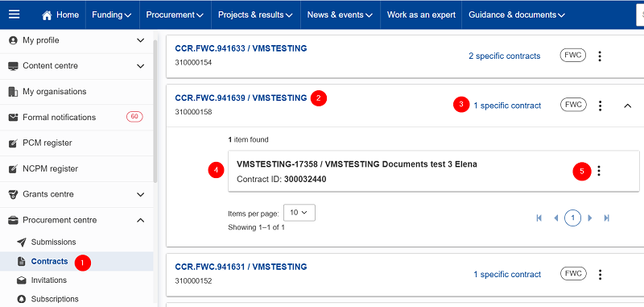Open Items per page dropdown
This screenshot has height=307, width=644.
click(x=299, y=213)
